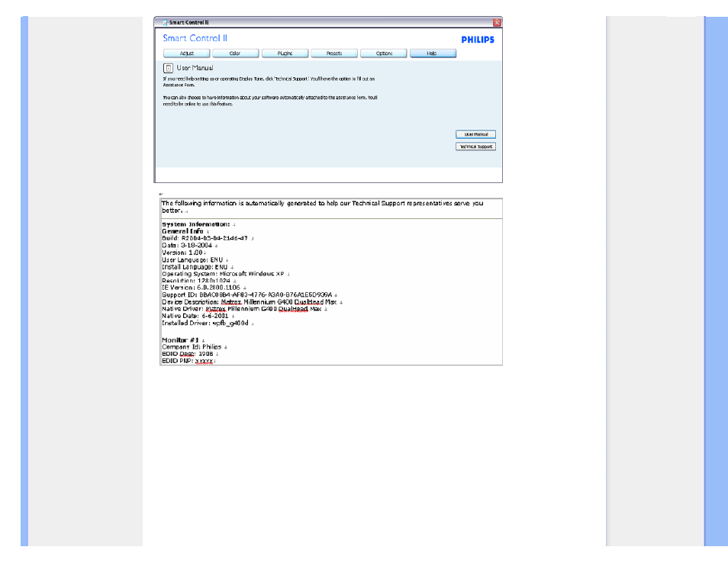This screenshot has width=728, height=563.
Task: Click the Smart Control II title bar icon
Action: (x=165, y=22)
